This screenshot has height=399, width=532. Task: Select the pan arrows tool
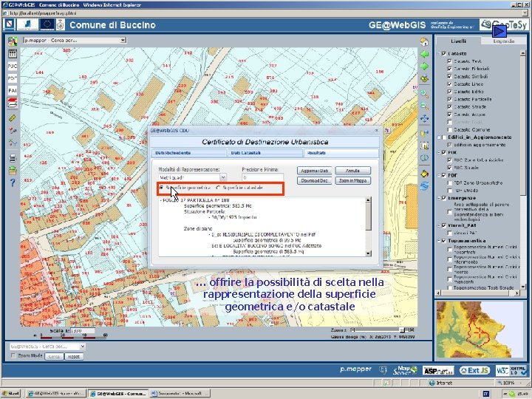pos(424,118)
